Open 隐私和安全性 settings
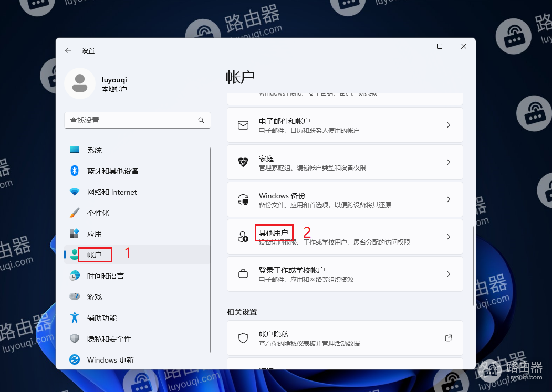Image resolution: width=552 pixels, height=392 pixels. click(137, 338)
